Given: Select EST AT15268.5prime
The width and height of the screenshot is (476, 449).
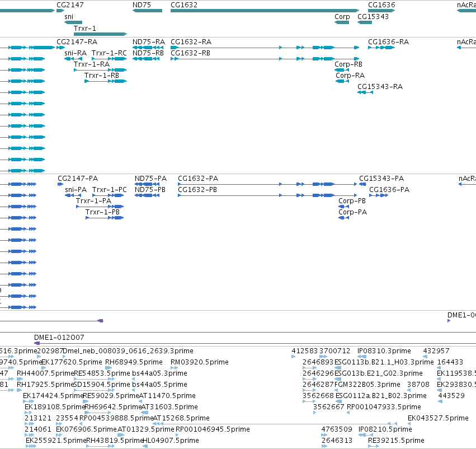Looking at the screenshot, I should click(x=181, y=418).
